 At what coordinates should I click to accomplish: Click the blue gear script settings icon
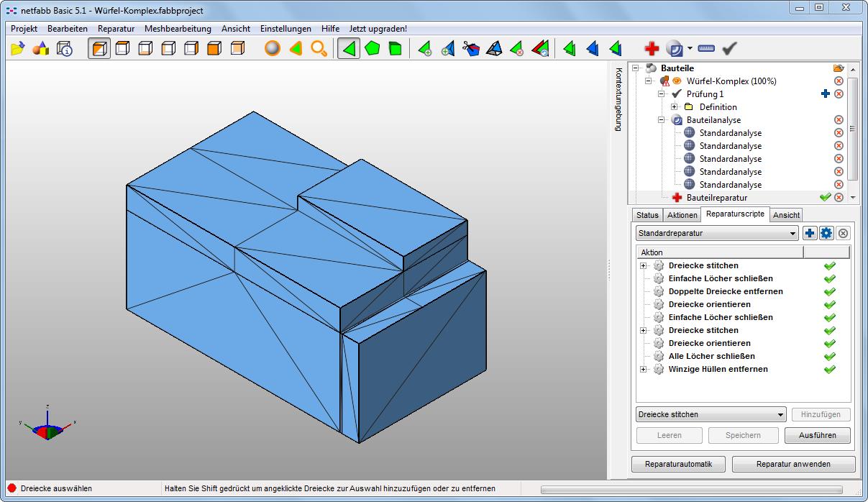tap(826, 233)
